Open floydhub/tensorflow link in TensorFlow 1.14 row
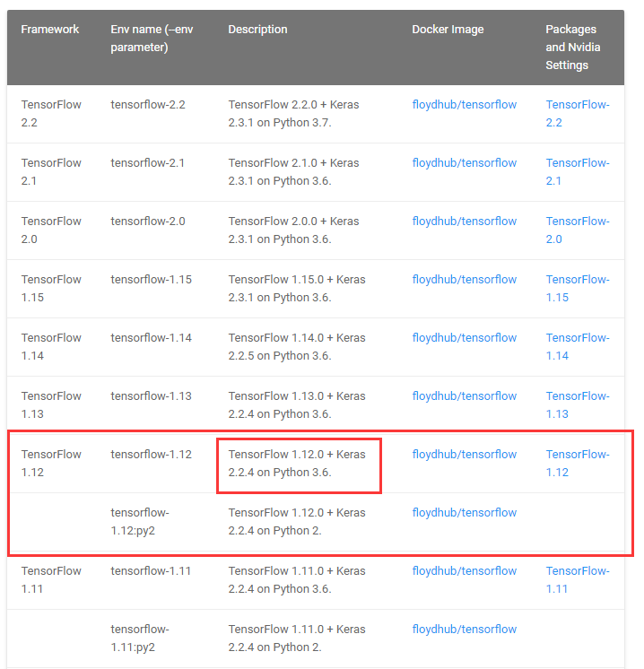 point(465,338)
